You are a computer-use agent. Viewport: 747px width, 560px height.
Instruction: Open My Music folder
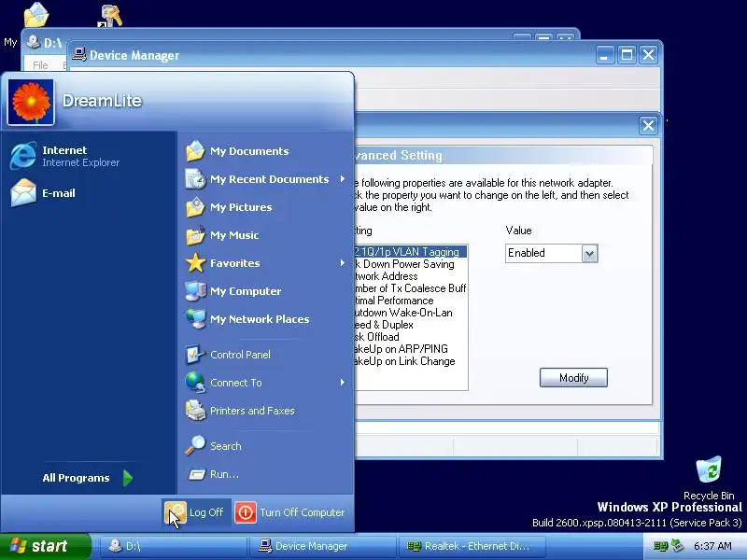(222, 235)
